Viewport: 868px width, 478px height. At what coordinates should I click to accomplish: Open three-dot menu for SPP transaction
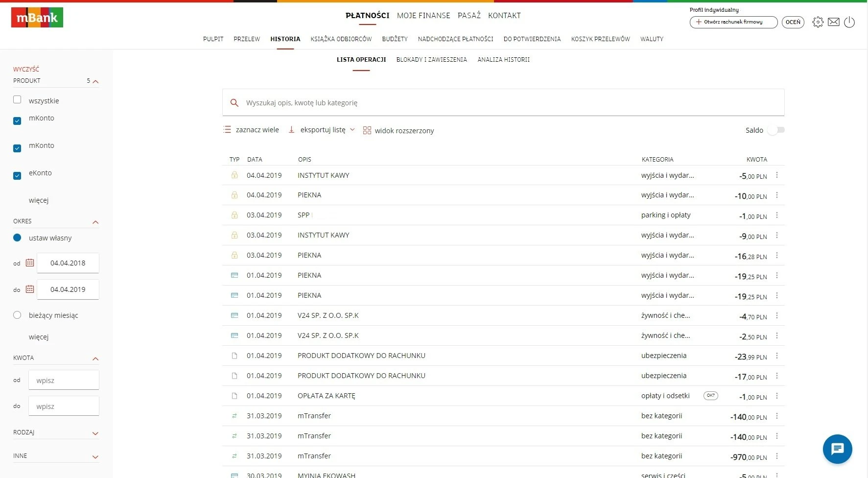click(777, 215)
